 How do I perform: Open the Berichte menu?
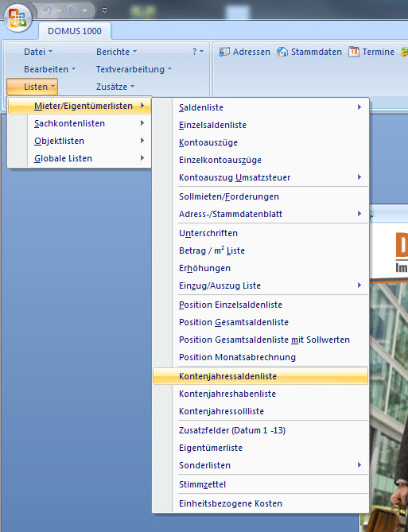pos(116,52)
